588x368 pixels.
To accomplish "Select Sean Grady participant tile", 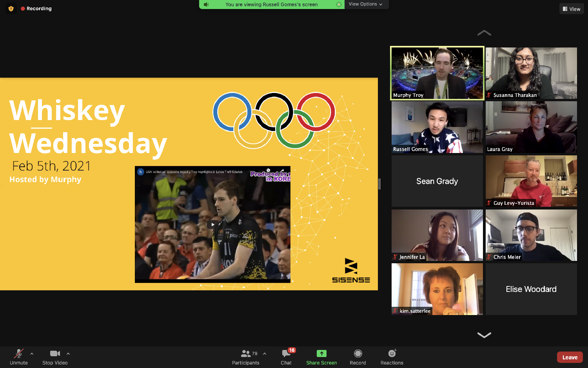I will (x=437, y=181).
